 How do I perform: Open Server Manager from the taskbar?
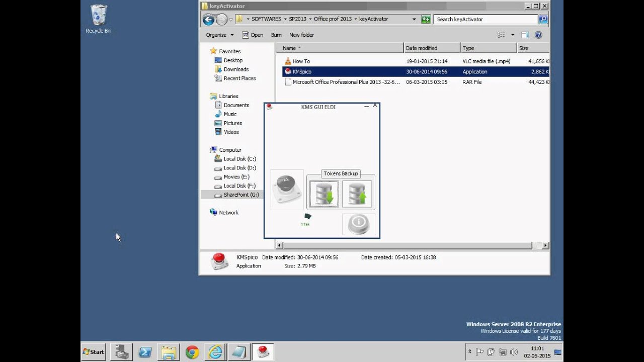[121, 352]
